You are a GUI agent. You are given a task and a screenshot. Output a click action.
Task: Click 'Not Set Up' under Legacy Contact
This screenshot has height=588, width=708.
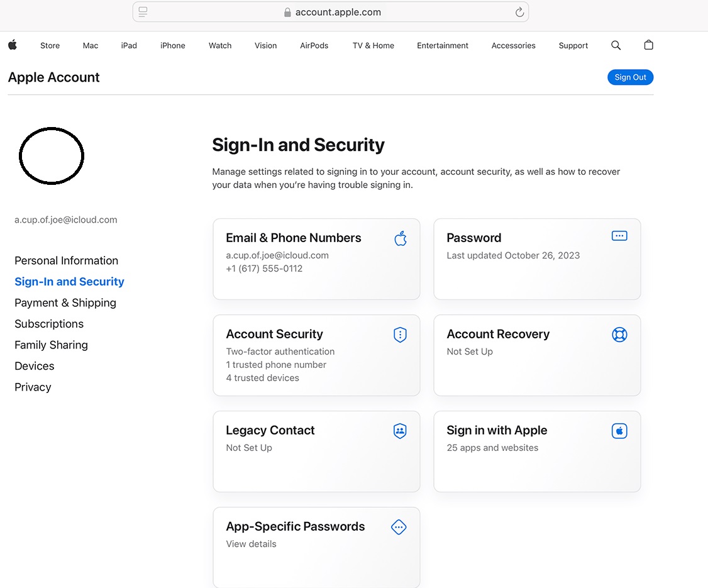249,448
